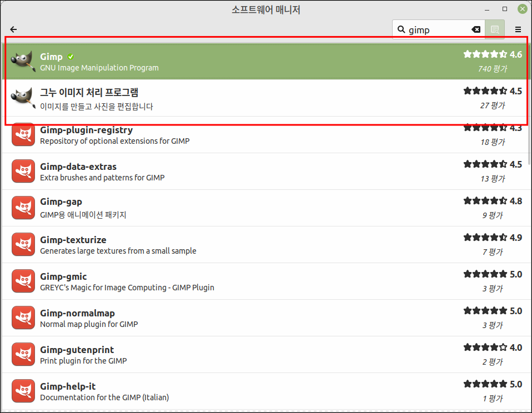This screenshot has height=413, width=532.
Task: Maximize the 소프트웨어 매니저 window
Action: [x=505, y=9]
